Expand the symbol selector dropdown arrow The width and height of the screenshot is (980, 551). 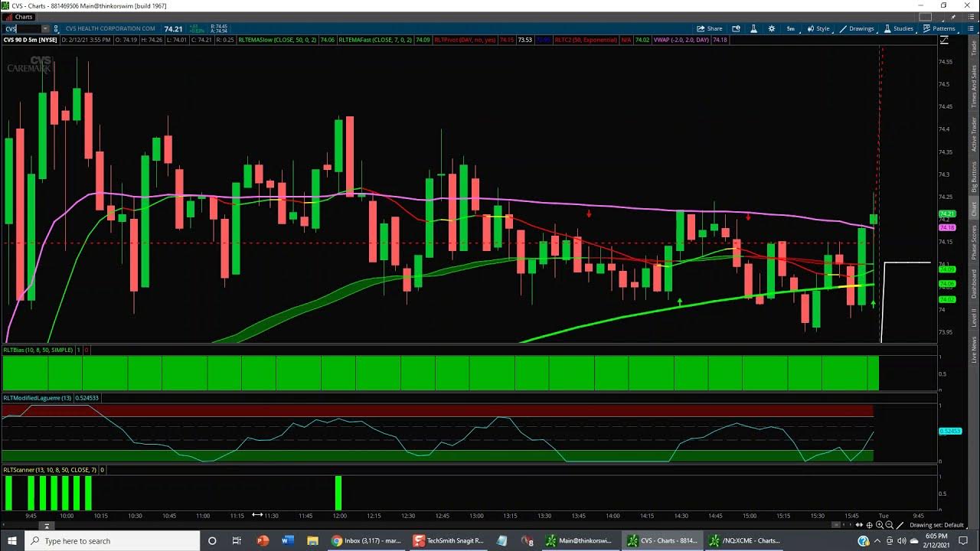pyautogui.click(x=45, y=29)
